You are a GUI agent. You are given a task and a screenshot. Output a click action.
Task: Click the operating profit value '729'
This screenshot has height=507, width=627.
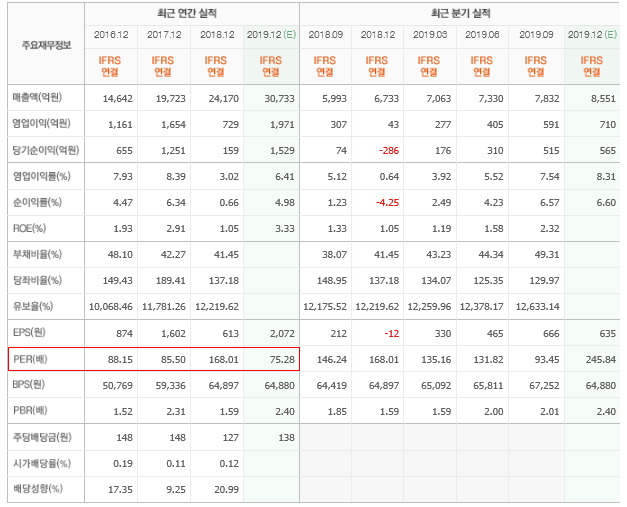231,125
